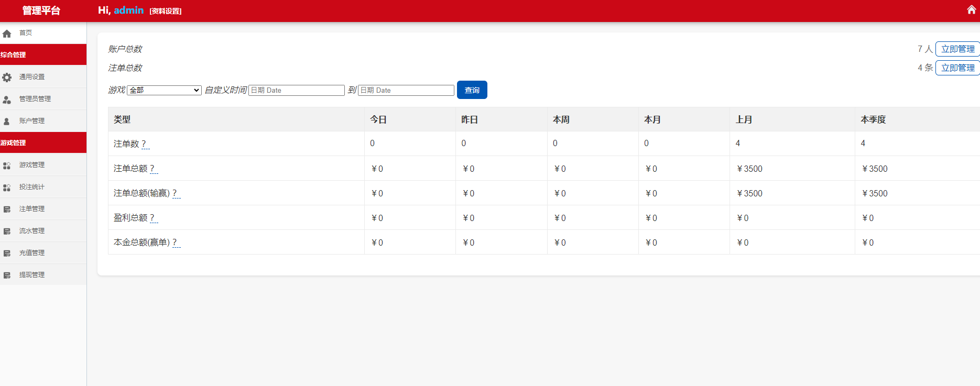The image size is (980, 386).
Task: Click the house icon beside 首页
Action: coord(7,34)
